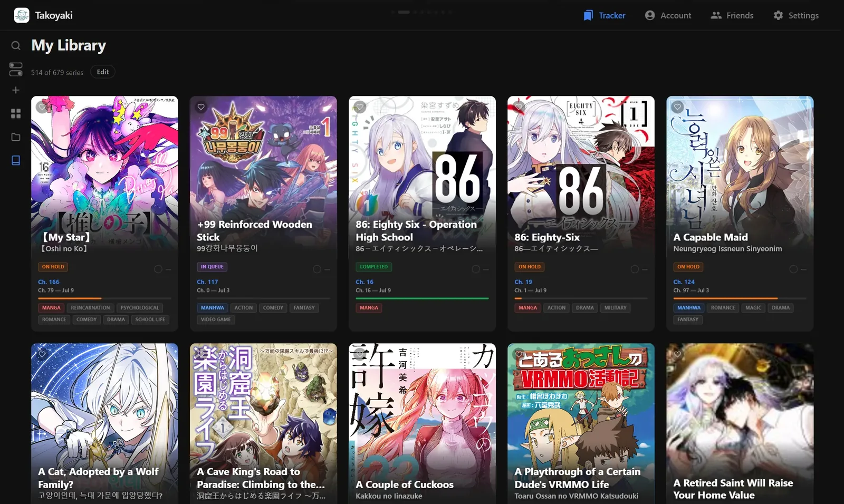Click the plus add-series sidebar icon
This screenshot has height=504, width=844.
point(16,90)
